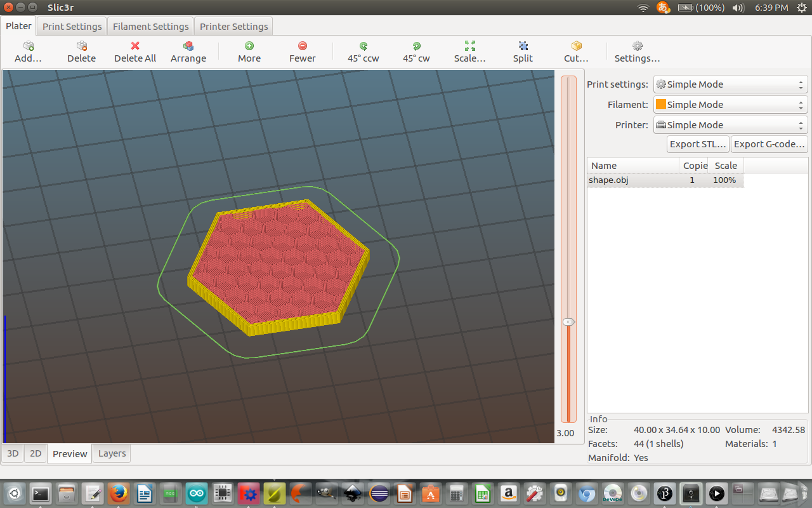Add a copy with More icon
The width and height of the screenshot is (812, 508).
coord(249,46)
